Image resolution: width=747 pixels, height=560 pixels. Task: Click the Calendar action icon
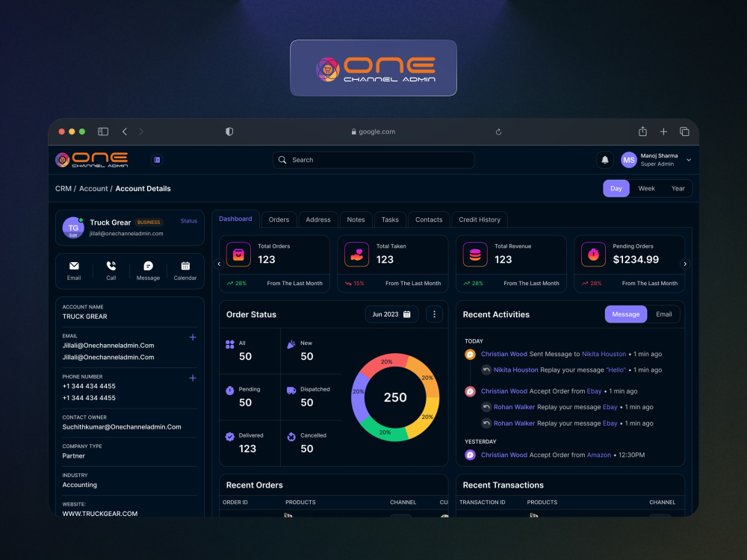pos(185,266)
